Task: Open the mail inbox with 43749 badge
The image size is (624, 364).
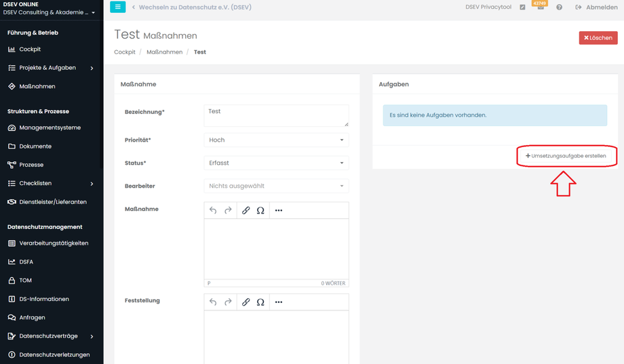Action: coord(541,7)
